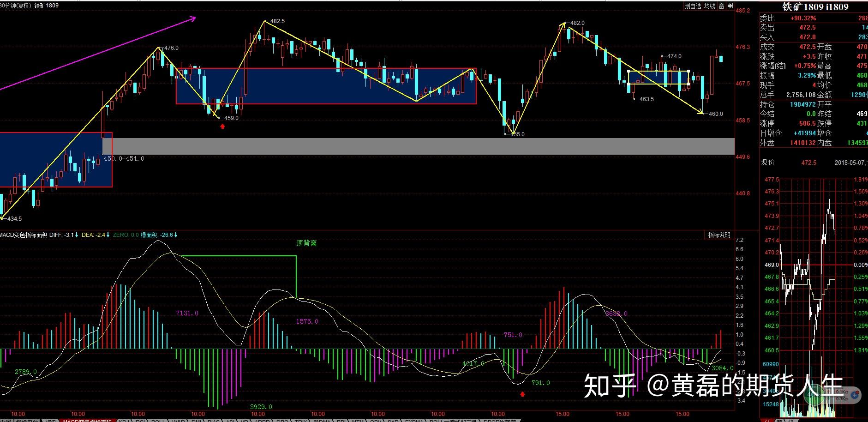Viewport: 868px width, 422px height.
Task: Open the 指标说明 indicator description
Action: pos(719,235)
